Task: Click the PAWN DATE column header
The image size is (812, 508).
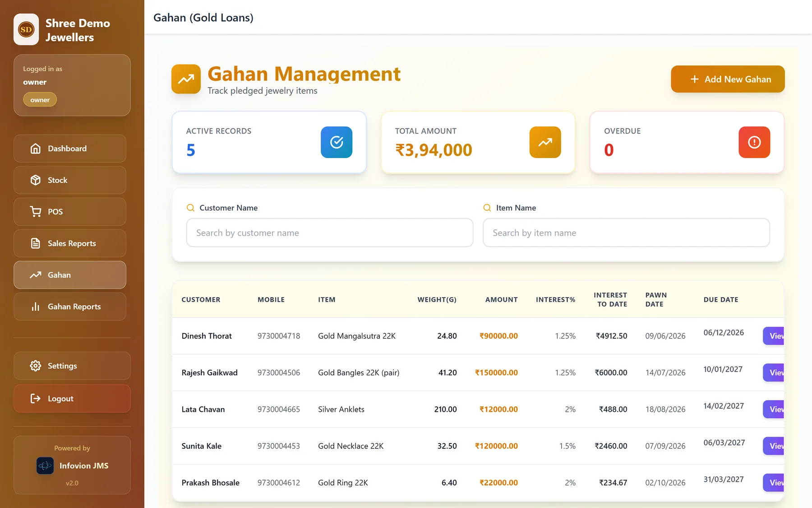Action: [656, 299]
